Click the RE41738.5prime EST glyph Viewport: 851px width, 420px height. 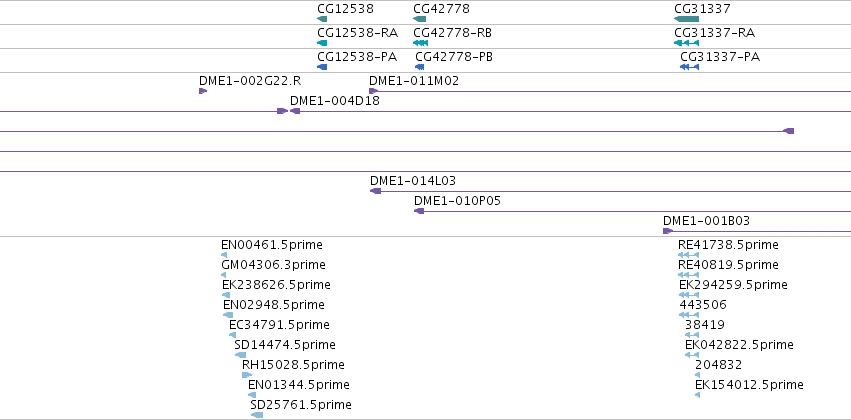pyautogui.click(x=688, y=255)
